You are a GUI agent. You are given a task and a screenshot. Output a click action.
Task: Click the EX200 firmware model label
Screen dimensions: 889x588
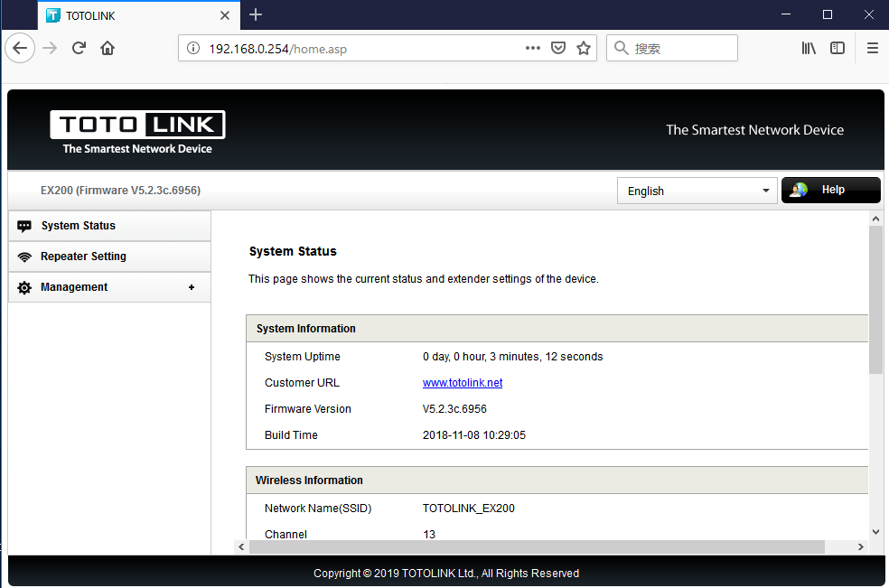[x=120, y=191]
